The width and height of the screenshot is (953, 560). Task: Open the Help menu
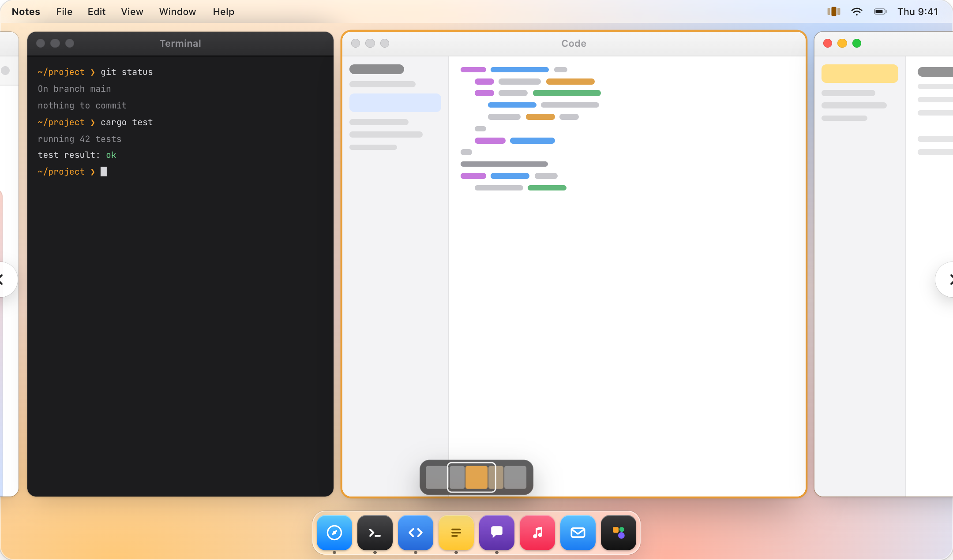(224, 11)
